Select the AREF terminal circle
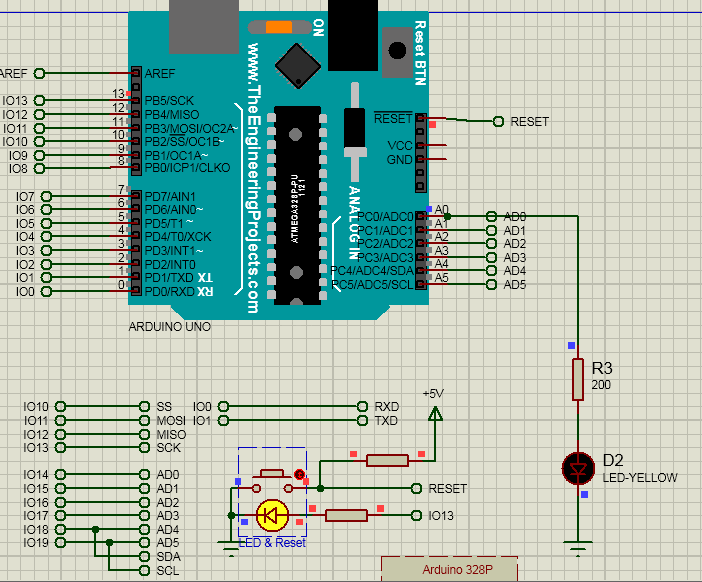 [x=39, y=73]
